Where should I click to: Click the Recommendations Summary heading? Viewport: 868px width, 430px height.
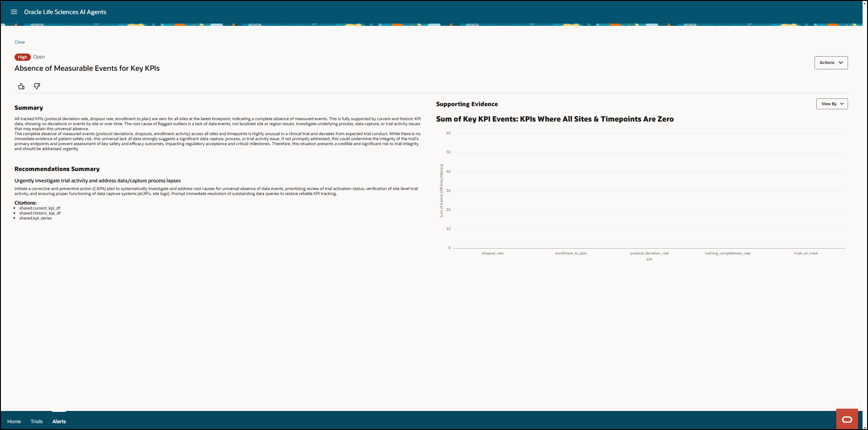tap(57, 169)
